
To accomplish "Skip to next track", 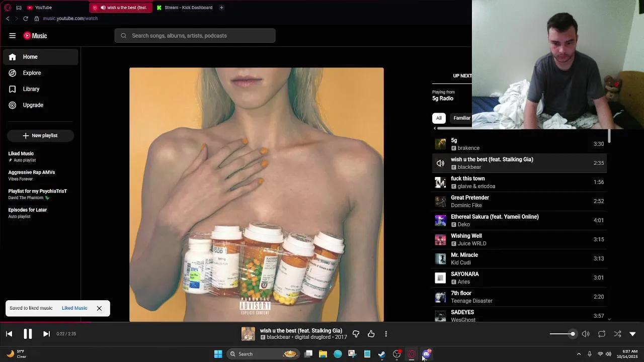I will [x=46, y=334].
